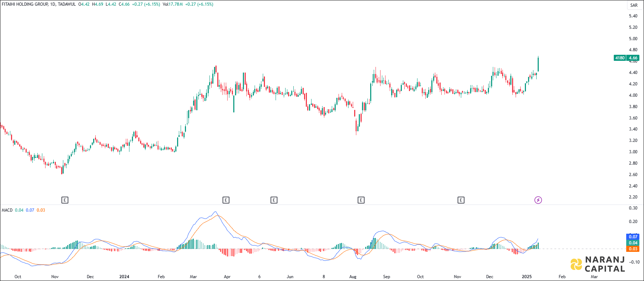
Task: Click the 0.30 MACD scale label
Action: [633, 208]
